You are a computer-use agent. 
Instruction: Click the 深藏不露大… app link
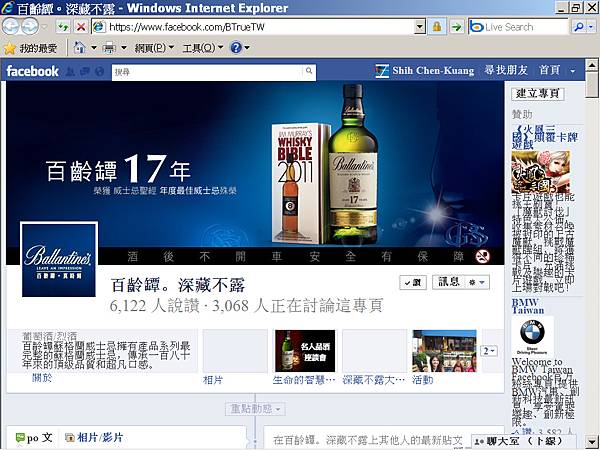coord(373,380)
